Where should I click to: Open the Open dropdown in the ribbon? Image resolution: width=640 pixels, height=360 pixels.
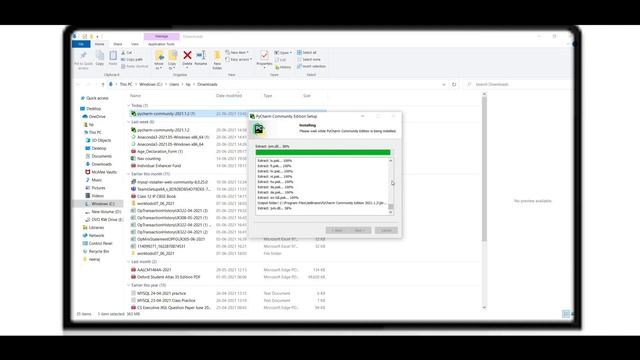283,53
